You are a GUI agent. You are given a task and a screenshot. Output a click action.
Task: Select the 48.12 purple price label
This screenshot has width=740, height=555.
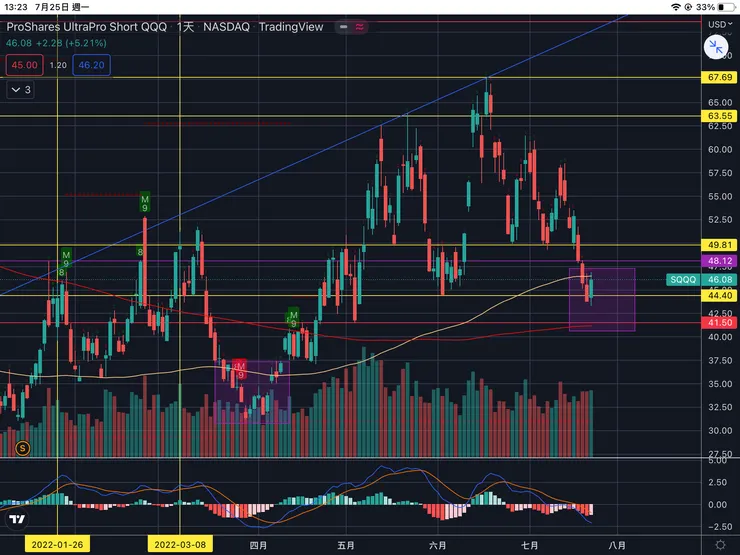point(720,261)
